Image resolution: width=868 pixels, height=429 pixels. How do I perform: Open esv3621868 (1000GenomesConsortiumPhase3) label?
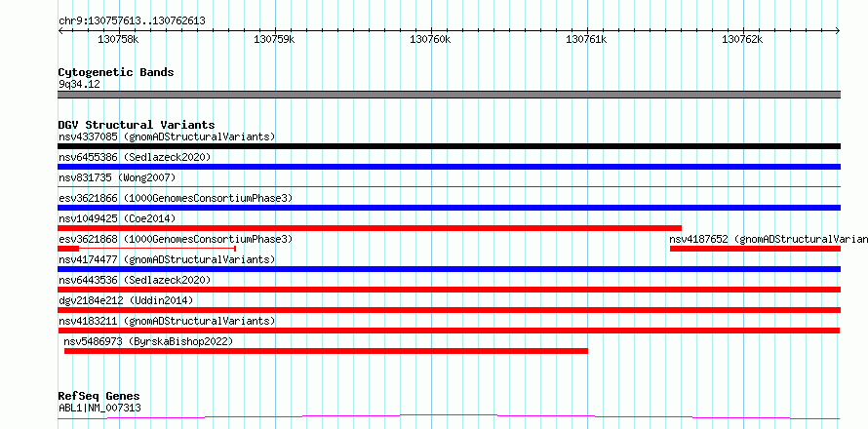point(175,239)
